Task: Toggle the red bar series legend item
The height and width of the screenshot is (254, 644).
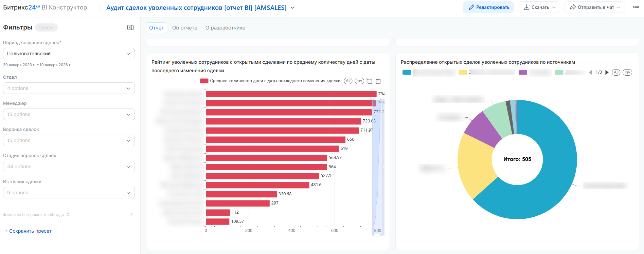Action: pos(270,81)
